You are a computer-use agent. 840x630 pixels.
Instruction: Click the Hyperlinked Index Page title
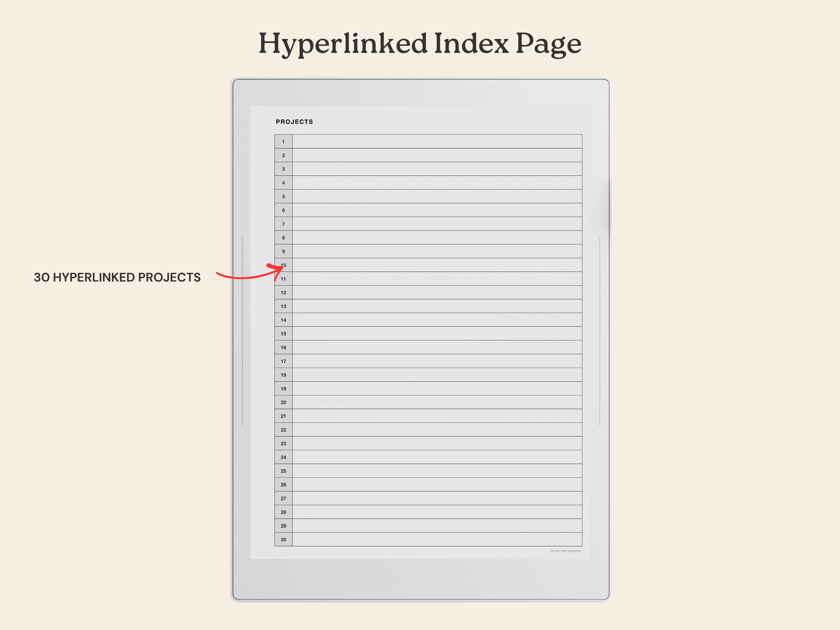[x=420, y=44]
